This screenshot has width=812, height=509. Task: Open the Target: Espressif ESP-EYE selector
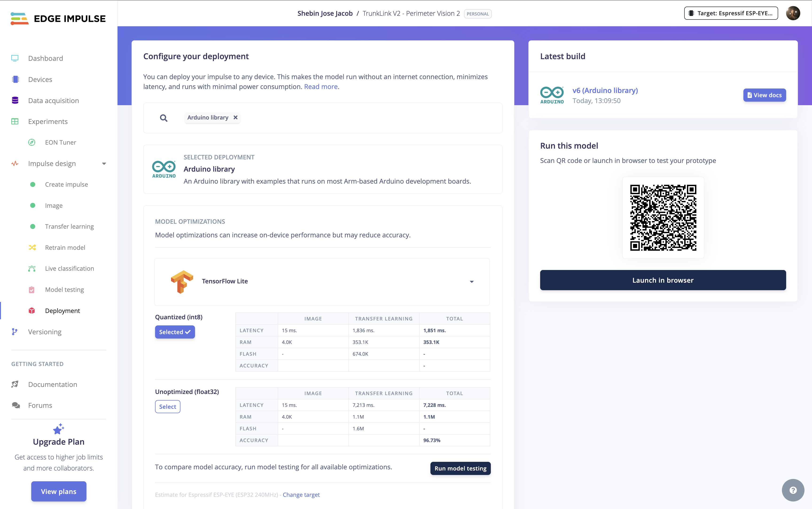point(730,13)
